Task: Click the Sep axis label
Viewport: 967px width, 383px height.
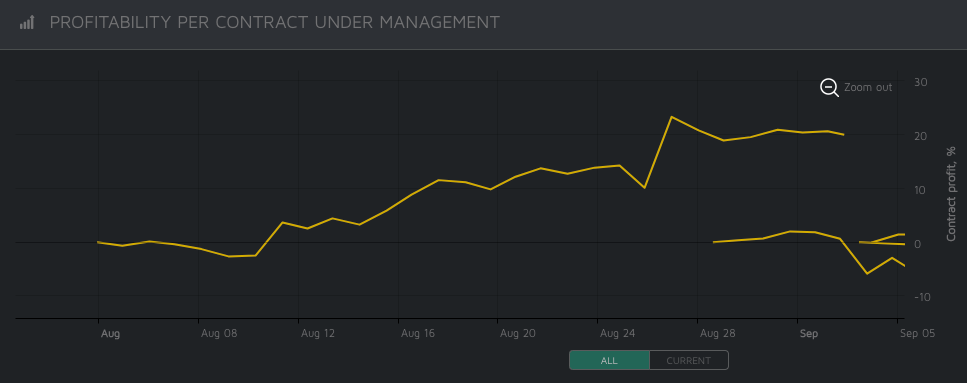Action: coord(809,334)
